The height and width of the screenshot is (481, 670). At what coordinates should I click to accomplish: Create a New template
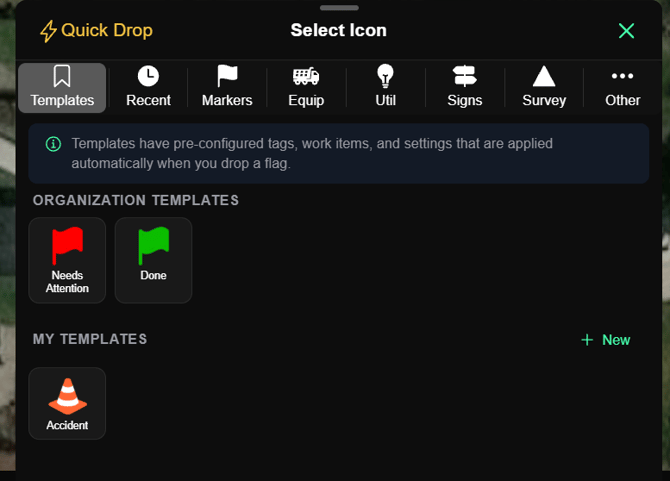coord(605,340)
